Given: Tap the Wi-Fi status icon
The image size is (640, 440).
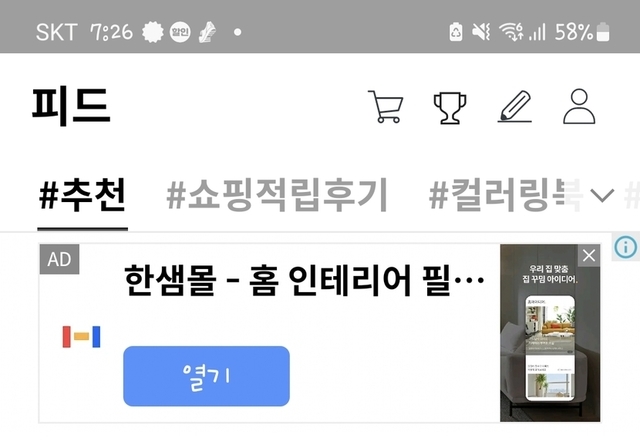Looking at the screenshot, I should [x=511, y=32].
